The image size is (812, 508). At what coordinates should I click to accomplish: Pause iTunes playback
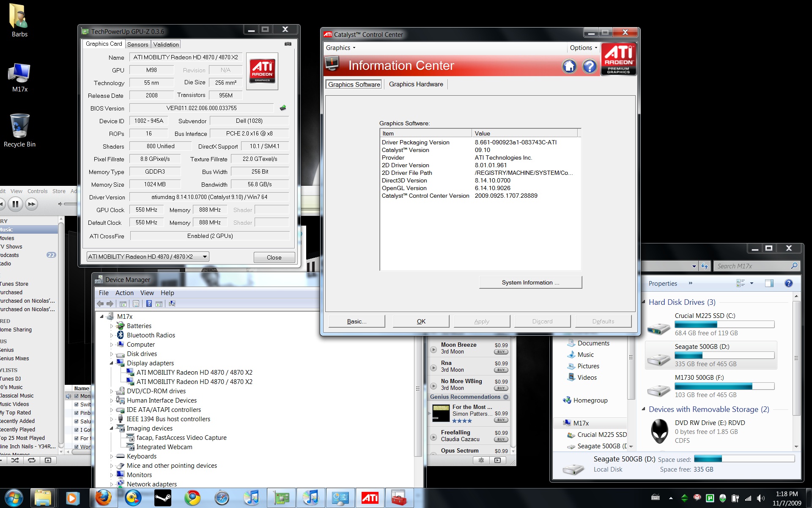pos(15,204)
